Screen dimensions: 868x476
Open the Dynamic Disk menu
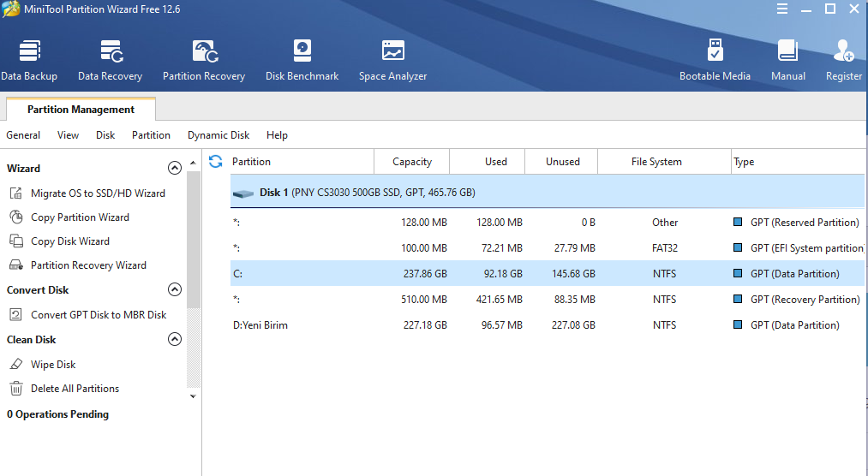pos(218,135)
